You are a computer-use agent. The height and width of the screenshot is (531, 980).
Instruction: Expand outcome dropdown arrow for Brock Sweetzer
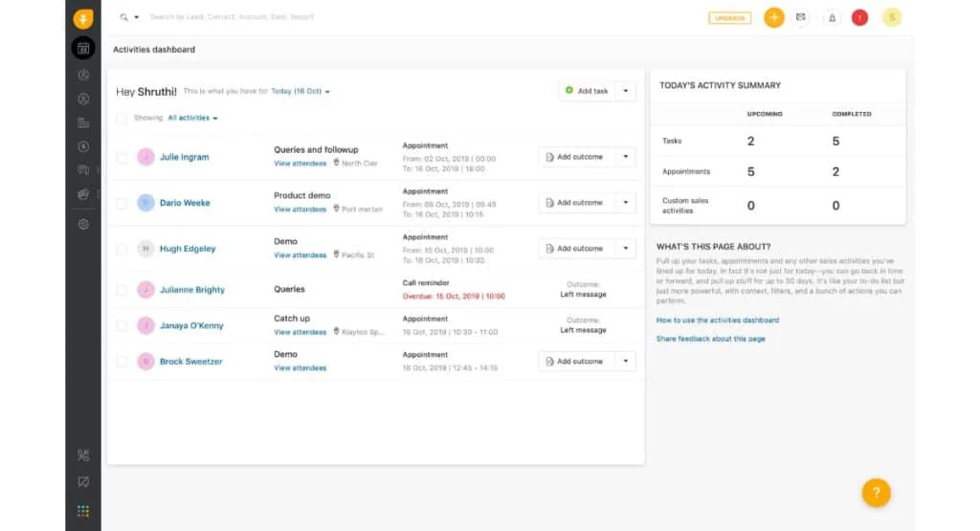click(626, 361)
